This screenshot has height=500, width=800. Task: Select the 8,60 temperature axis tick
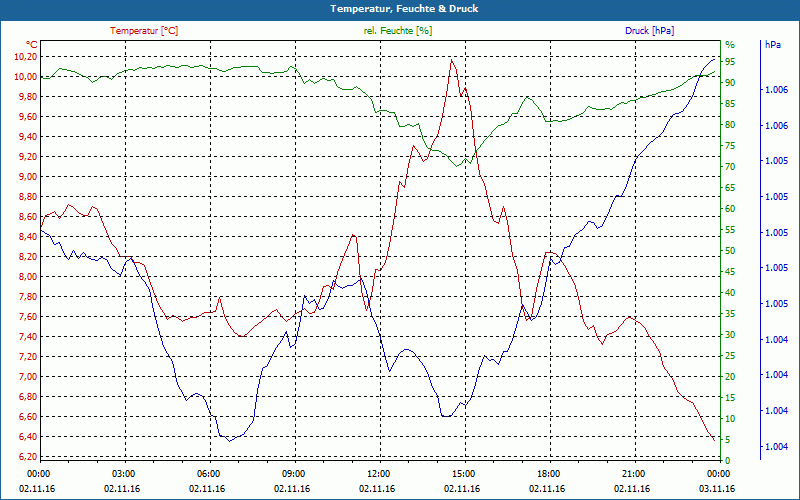click(x=28, y=216)
